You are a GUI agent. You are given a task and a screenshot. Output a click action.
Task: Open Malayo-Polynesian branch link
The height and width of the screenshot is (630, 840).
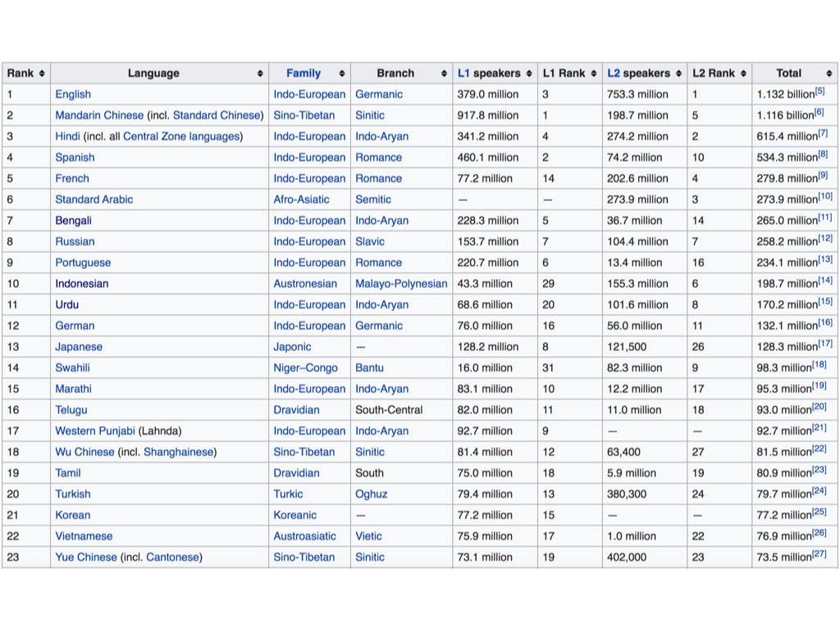[x=401, y=283]
